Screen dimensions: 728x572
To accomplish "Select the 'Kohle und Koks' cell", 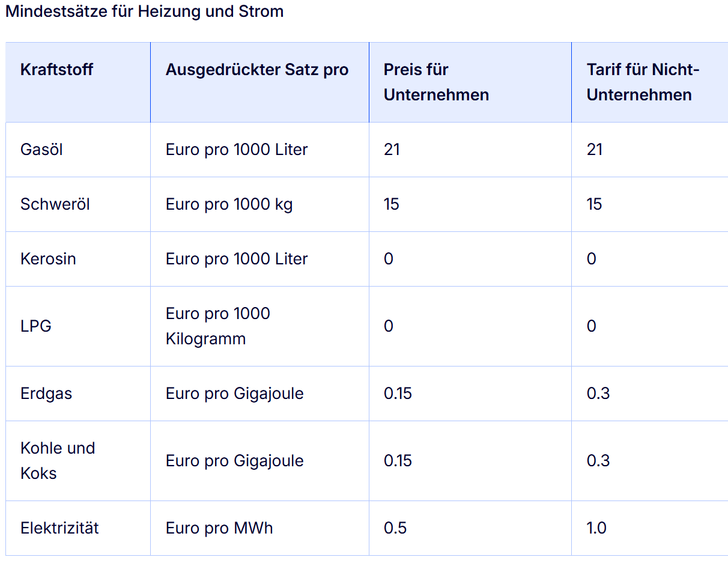I will [x=58, y=461].
